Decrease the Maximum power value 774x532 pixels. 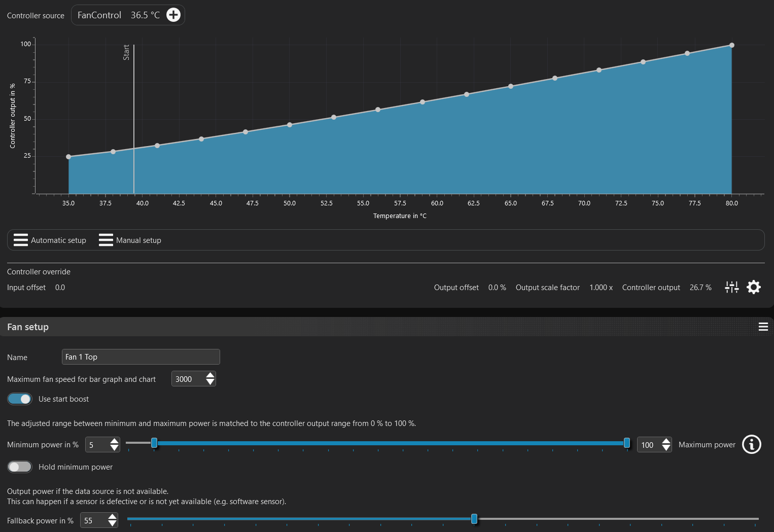666,448
